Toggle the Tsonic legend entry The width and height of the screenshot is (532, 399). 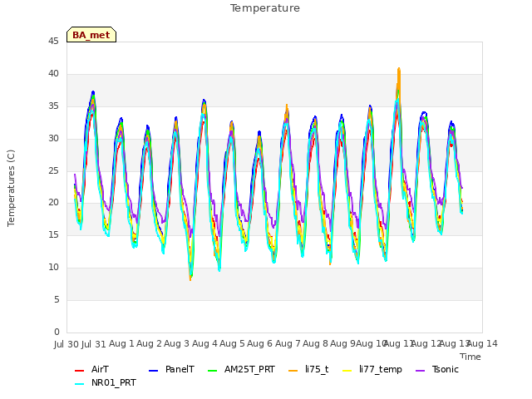[437, 369]
